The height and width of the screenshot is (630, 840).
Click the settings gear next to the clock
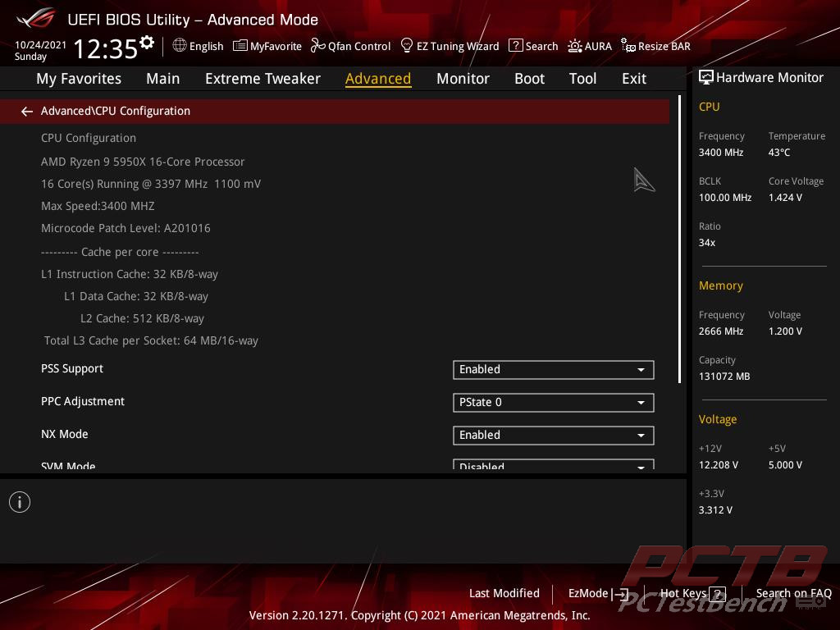tap(147, 43)
